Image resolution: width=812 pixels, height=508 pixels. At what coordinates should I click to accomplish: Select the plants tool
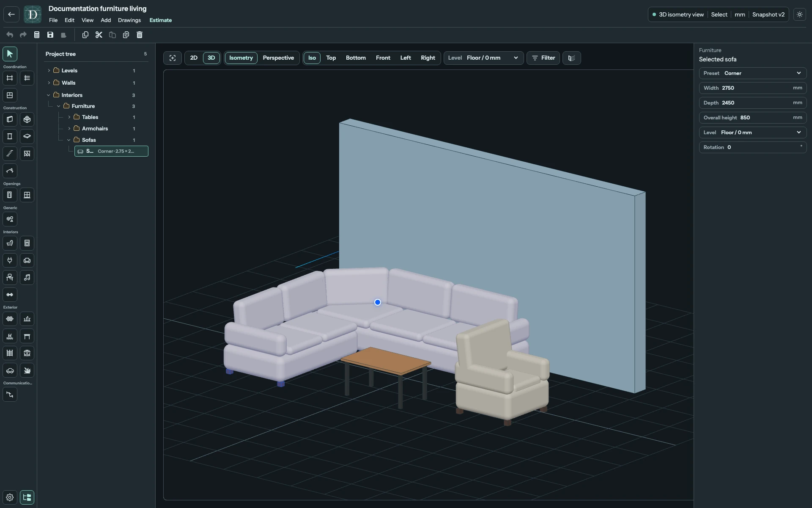tap(27, 370)
